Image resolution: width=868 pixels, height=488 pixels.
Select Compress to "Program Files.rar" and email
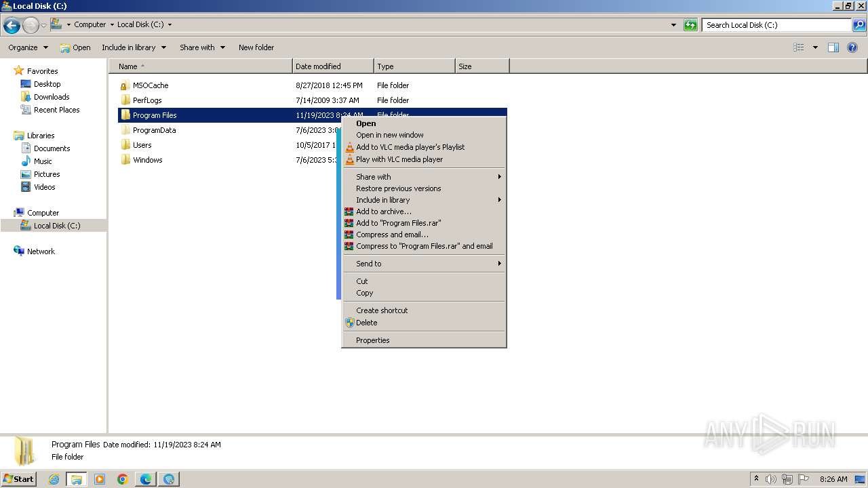pyautogui.click(x=425, y=246)
